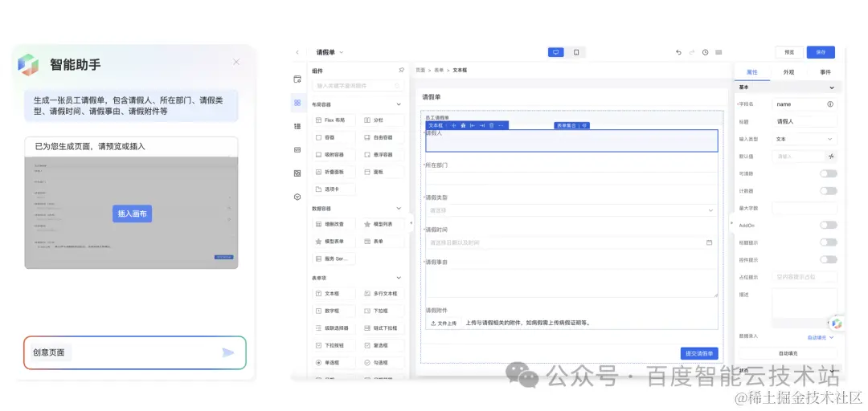This screenshot has width=868, height=411.
Task: Click 页面 in the breadcrumb
Action: click(420, 71)
